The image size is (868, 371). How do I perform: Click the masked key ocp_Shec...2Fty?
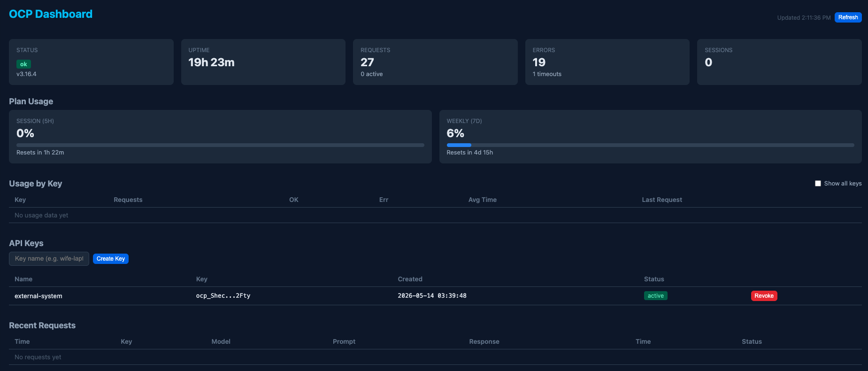223,296
